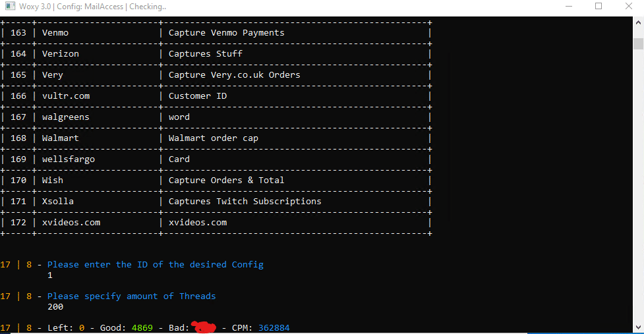The width and height of the screenshot is (644, 334).
Task: Click the 'Verizon' name cell
Action: point(61,54)
